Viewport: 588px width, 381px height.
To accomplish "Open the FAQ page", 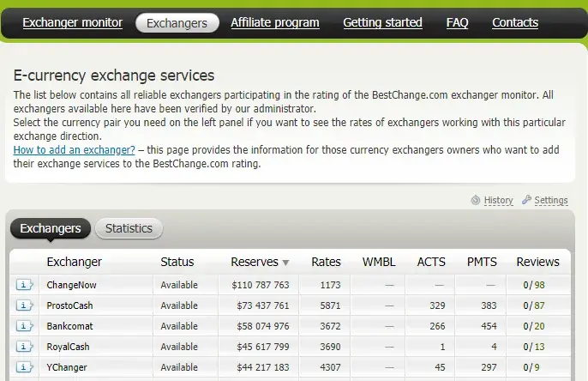I will click(x=457, y=22).
